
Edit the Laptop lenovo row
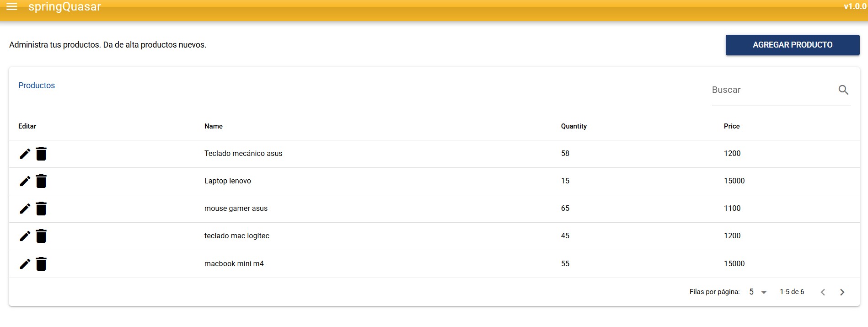[x=25, y=181]
